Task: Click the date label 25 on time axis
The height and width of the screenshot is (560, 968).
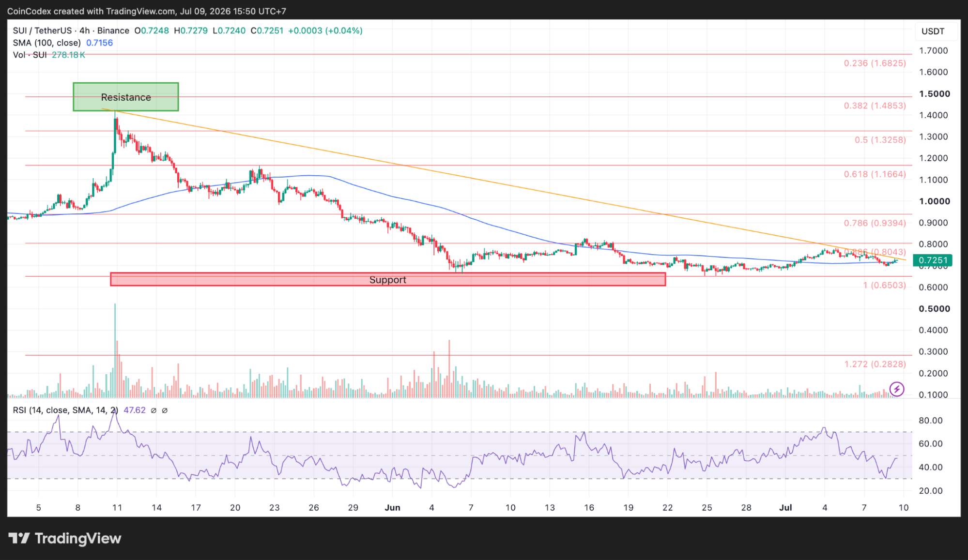Action: coord(707,508)
